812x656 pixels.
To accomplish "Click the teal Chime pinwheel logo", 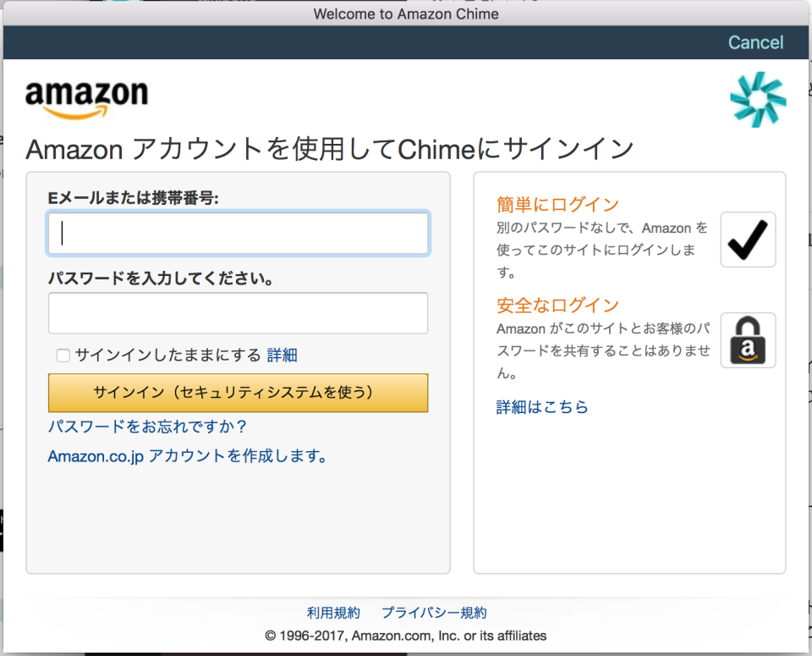I will [757, 99].
